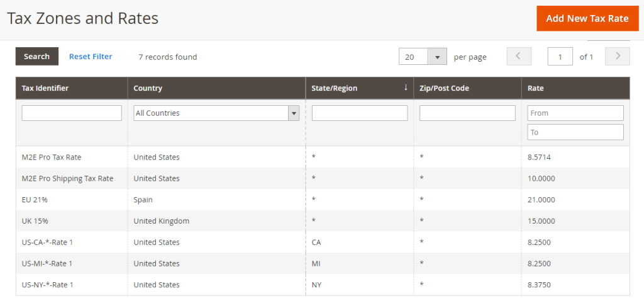The image size is (644, 303).
Task: Go to next page using right chevron
Action: click(617, 56)
